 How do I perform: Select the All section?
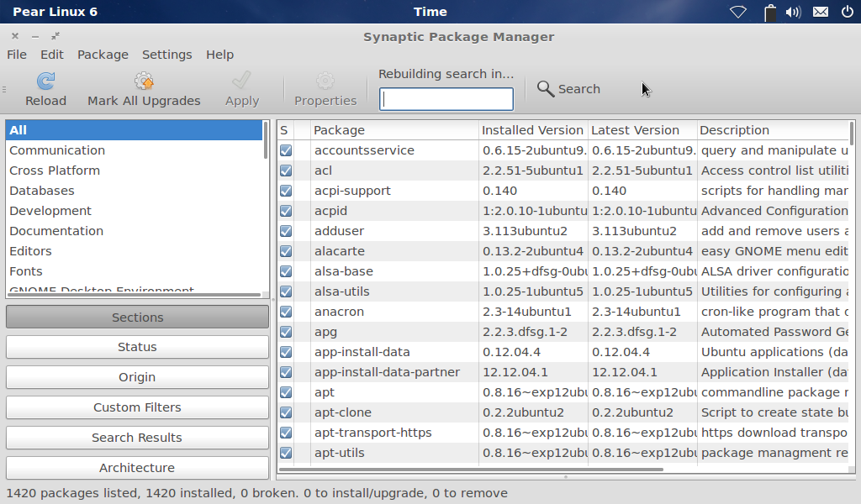[x=134, y=130]
